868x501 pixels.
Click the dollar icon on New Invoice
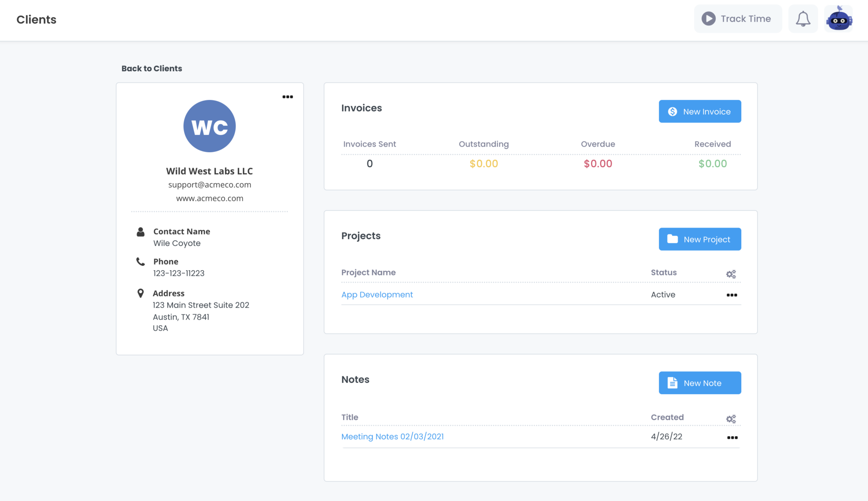coord(672,111)
